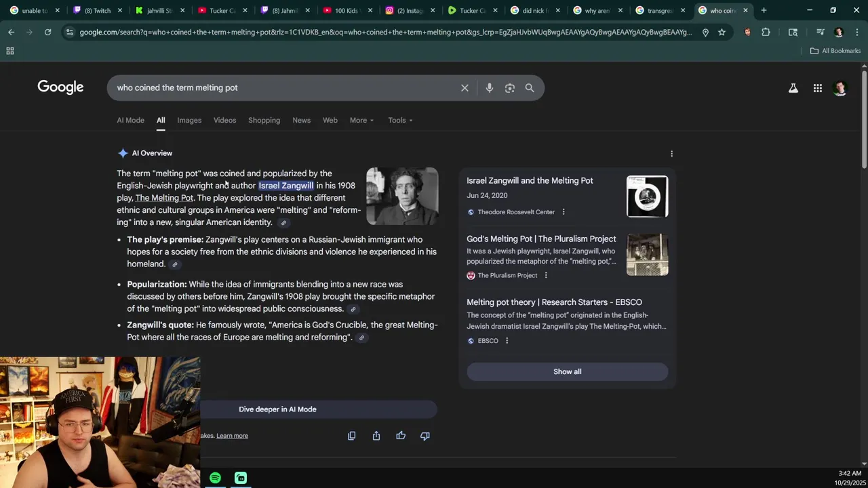Open source link after first overview paragraph
This screenshot has width=868, height=488.
pyautogui.click(x=283, y=223)
